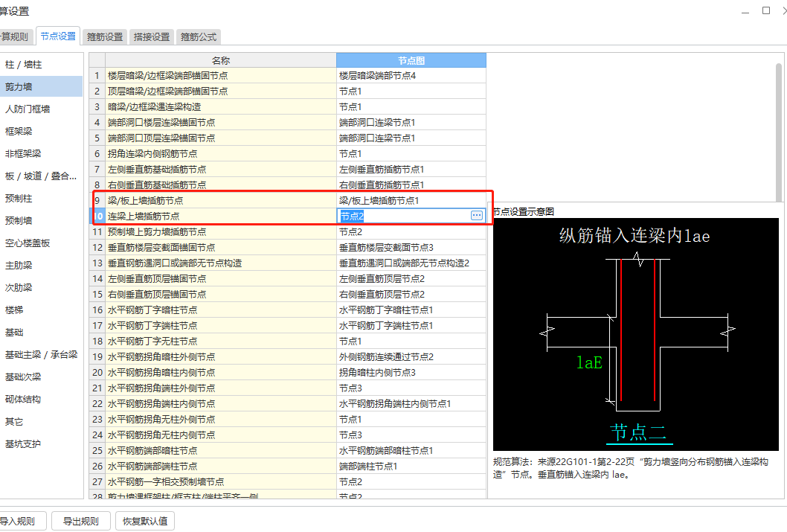Open the 计算规则 tab
Image resolution: width=787 pixels, height=532 pixels.
click(16, 36)
